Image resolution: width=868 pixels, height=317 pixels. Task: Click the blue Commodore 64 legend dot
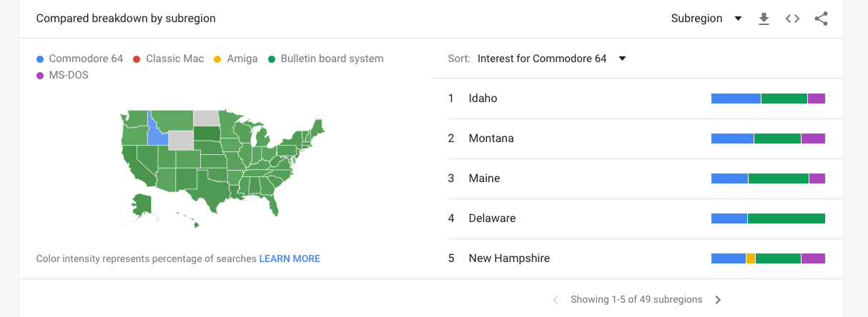click(40, 59)
